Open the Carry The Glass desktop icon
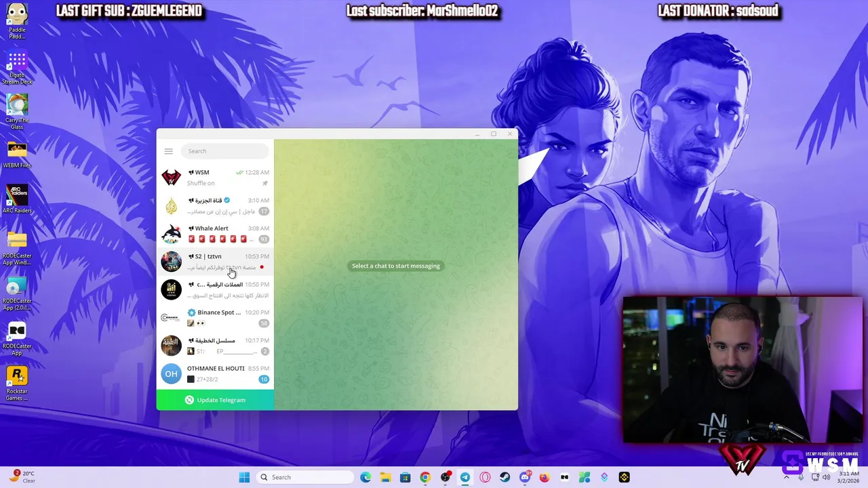 (17, 112)
